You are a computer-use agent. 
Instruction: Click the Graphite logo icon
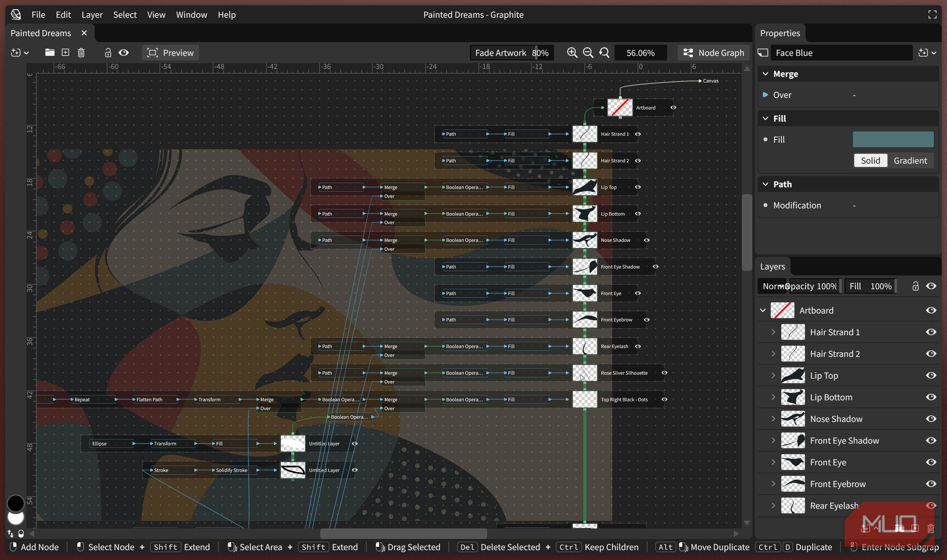(x=16, y=14)
